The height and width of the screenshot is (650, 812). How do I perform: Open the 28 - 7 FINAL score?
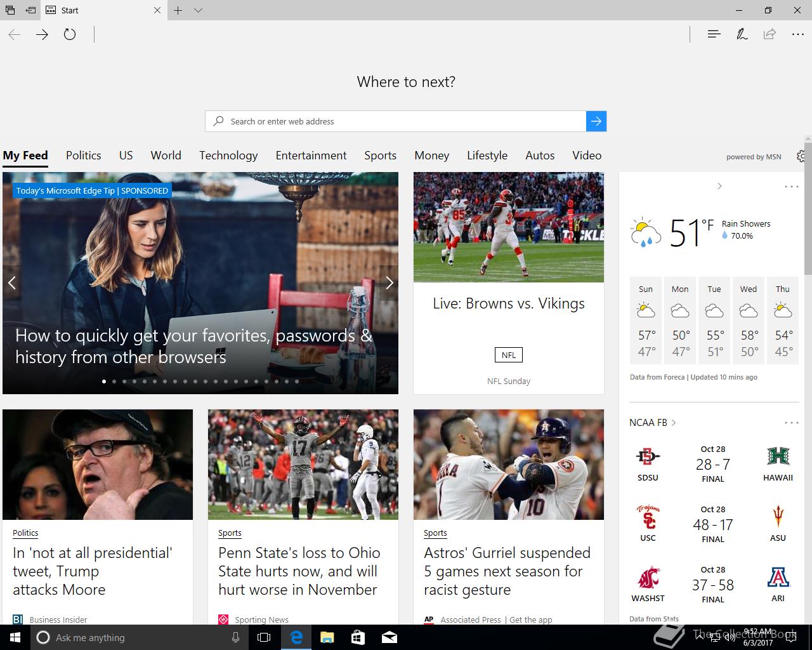coord(713,464)
